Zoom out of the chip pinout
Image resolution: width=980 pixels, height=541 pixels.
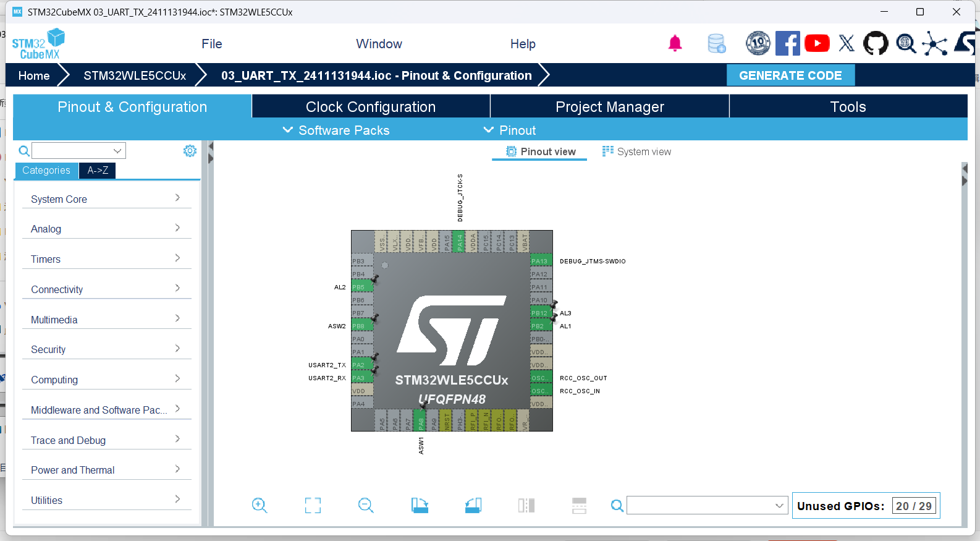coord(366,506)
